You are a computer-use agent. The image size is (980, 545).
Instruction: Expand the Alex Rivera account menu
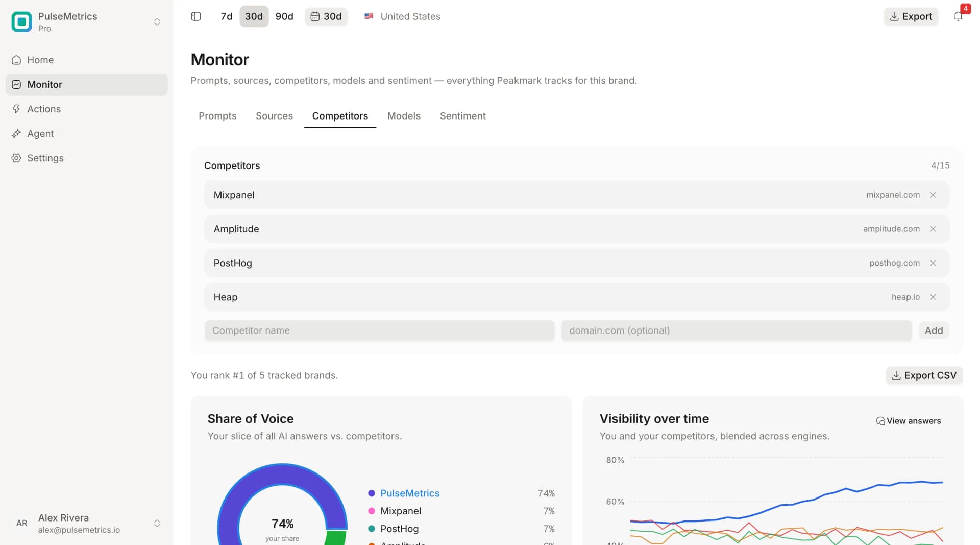[x=157, y=523]
